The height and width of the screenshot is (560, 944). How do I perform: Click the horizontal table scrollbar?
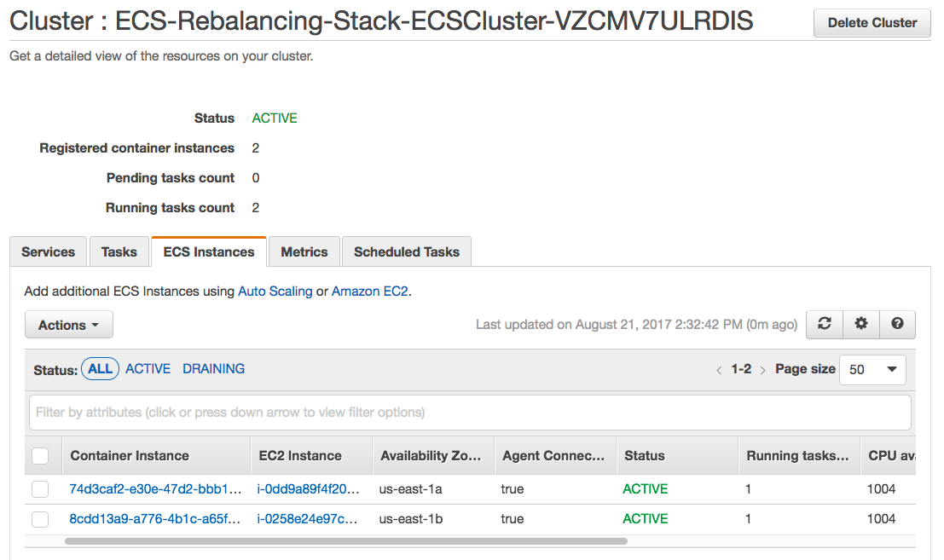click(x=346, y=540)
